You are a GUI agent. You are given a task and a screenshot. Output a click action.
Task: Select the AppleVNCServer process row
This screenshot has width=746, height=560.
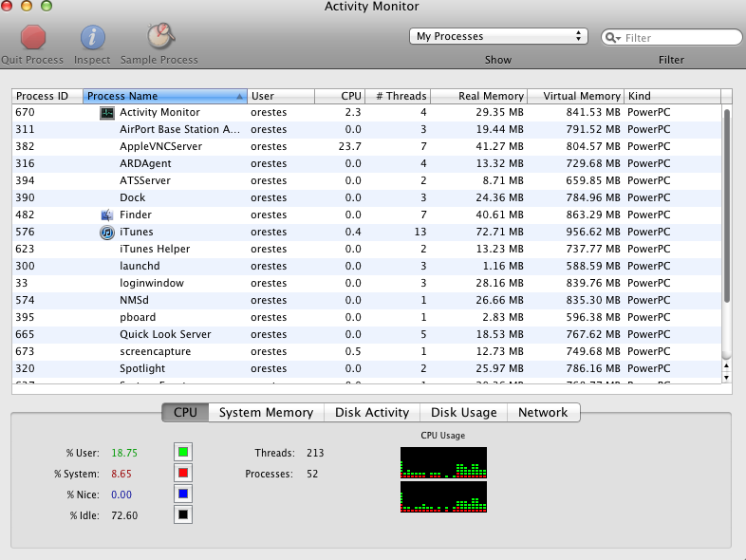pos(366,146)
